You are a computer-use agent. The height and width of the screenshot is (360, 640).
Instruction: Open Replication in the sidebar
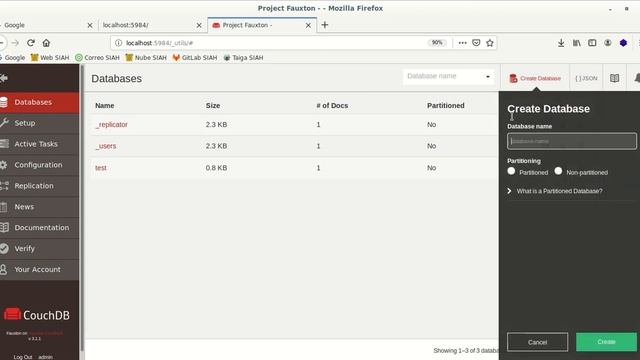pos(40,186)
